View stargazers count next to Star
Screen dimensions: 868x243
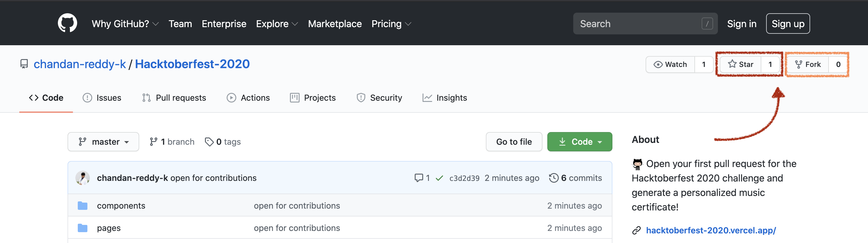770,65
